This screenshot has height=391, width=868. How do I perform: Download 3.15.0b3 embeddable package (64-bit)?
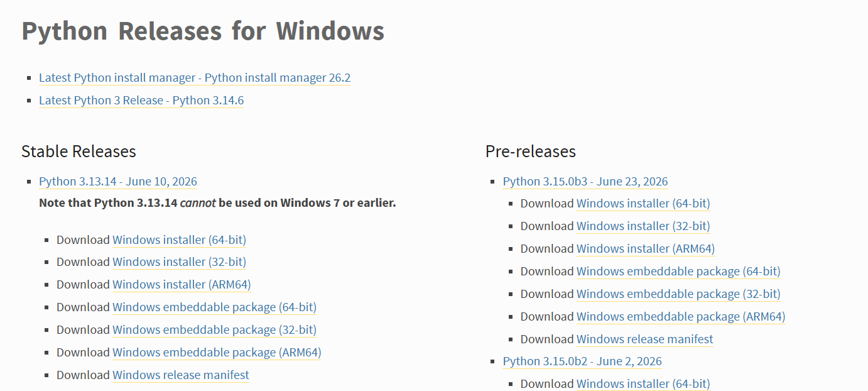pos(678,272)
